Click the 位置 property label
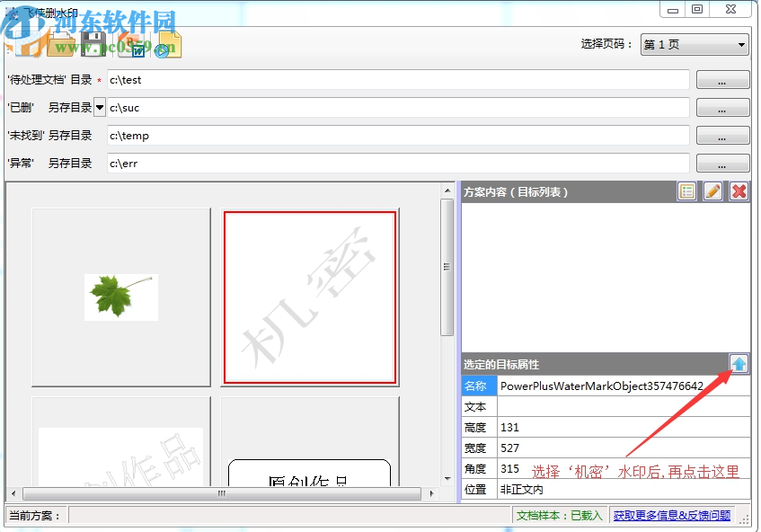The image size is (761, 532). (x=479, y=489)
